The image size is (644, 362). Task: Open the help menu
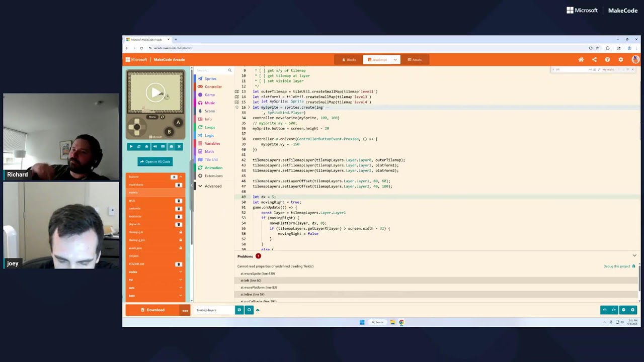pos(607,59)
